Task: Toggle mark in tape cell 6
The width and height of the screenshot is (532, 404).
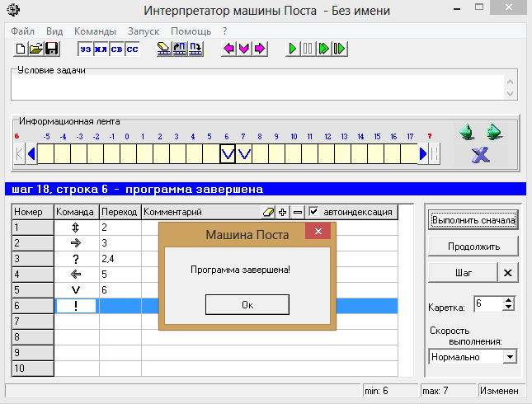Action: tap(228, 154)
